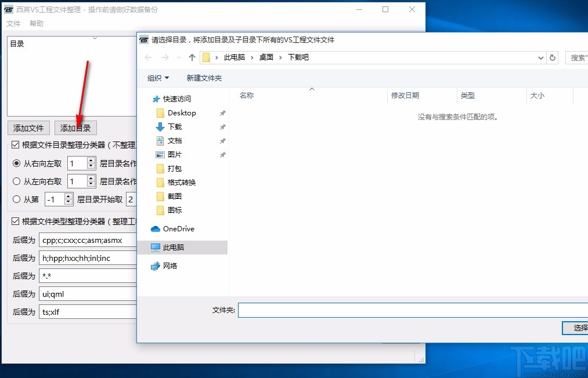Click the 新建文件夹 button
The width and height of the screenshot is (588, 378).
click(204, 78)
